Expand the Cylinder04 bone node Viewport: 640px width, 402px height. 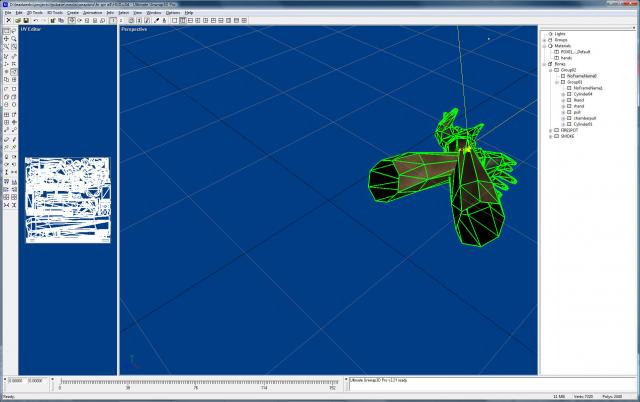(563, 94)
